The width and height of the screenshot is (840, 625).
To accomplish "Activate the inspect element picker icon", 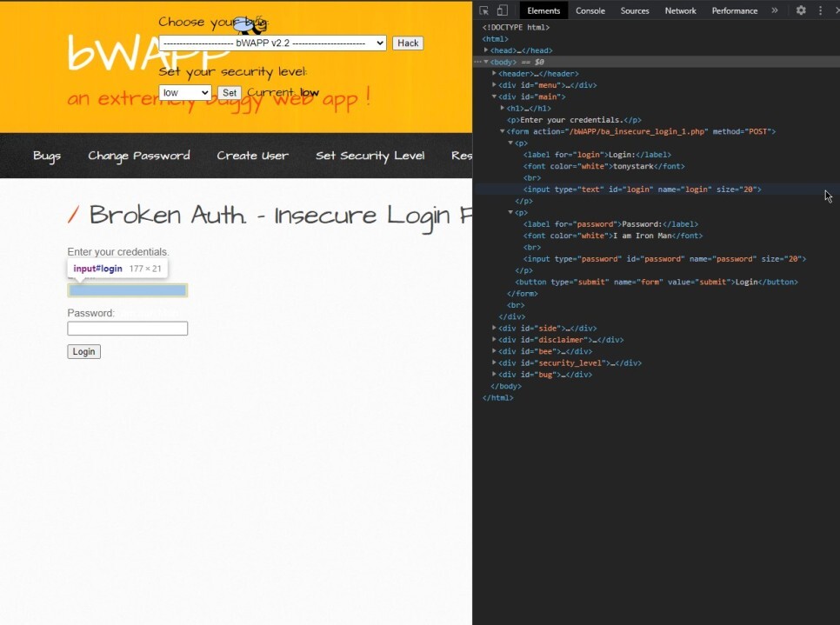I will click(483, 10).
